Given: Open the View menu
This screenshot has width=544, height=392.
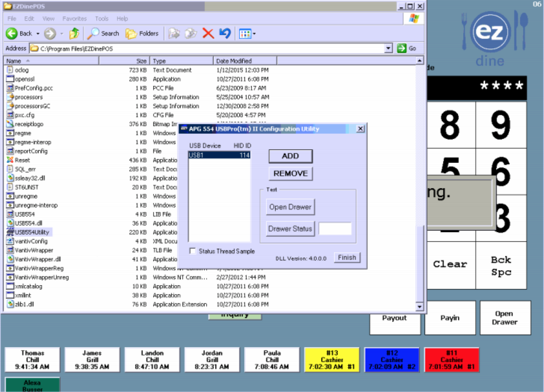Looking at the screenshot, I should pyautogui.click(x=48, y=18).
